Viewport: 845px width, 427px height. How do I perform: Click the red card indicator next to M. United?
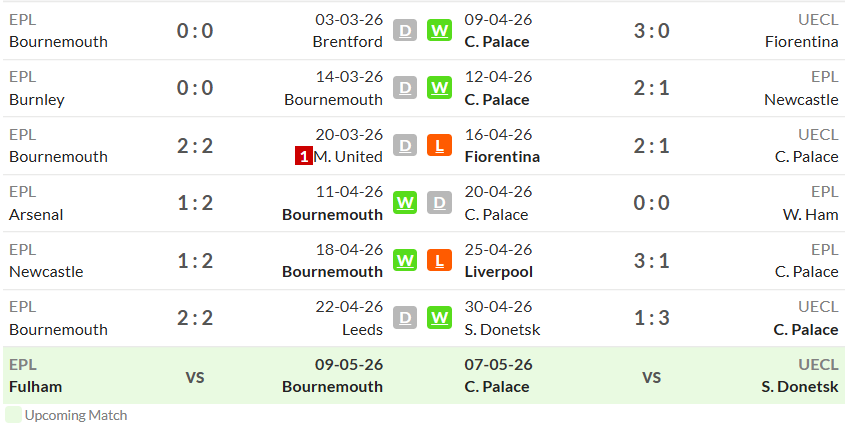pyautogui.click(x=304, y=157)
